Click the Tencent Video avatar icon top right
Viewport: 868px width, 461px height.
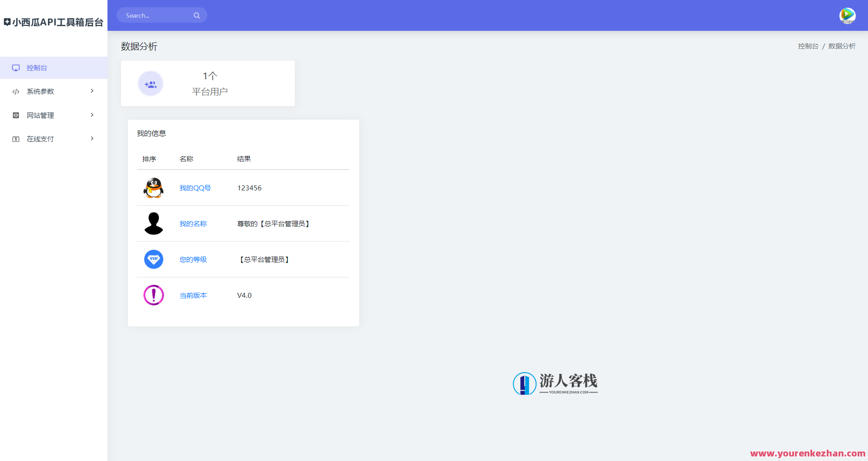coord(847,15)
